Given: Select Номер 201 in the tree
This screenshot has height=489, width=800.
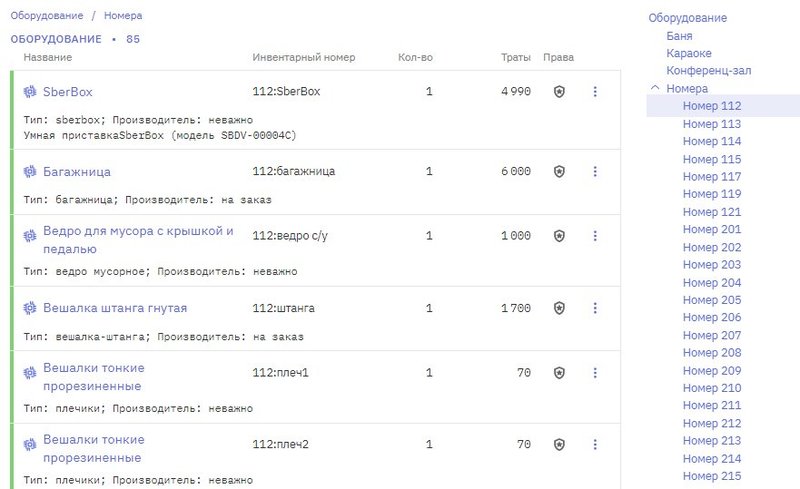Looking at the screenshot, I should [711, 229].
